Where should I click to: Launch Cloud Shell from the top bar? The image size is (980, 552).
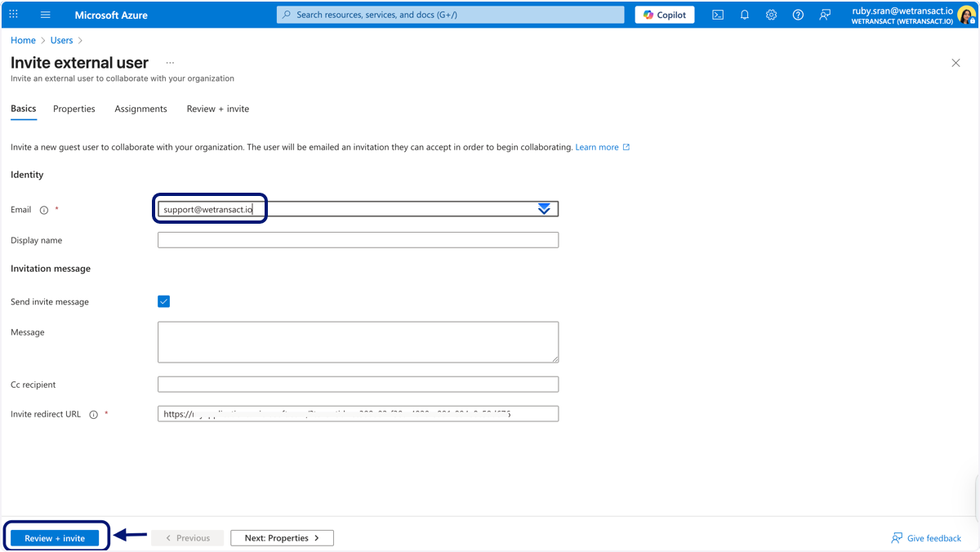click(718, 15)
